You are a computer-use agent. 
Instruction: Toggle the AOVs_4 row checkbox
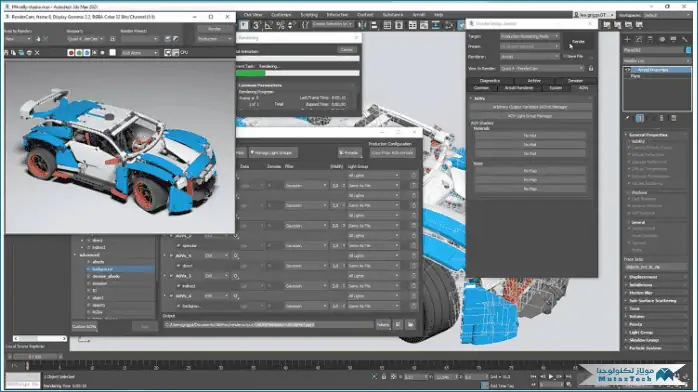tap(171, 256)
